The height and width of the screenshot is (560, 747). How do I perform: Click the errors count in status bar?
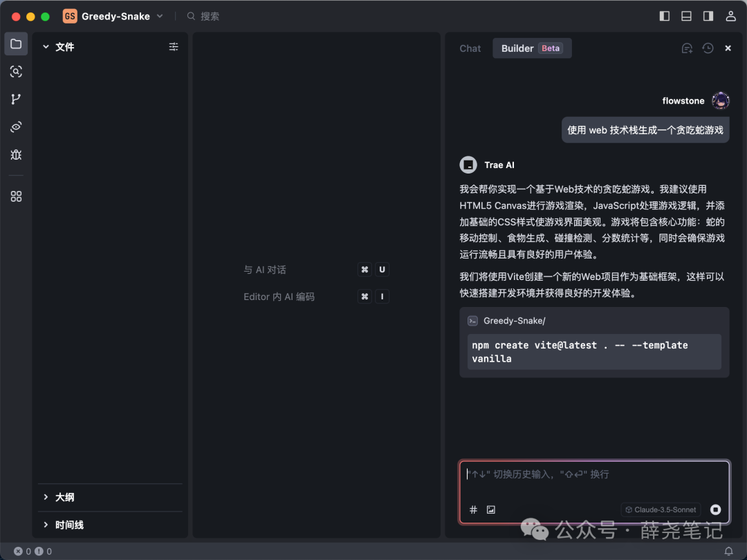pos(22,551)
